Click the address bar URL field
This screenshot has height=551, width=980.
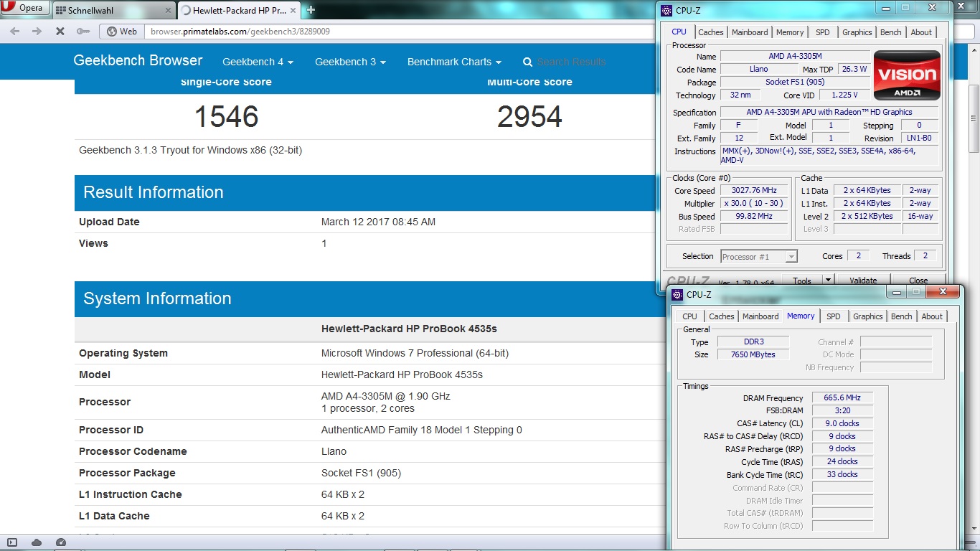click(398, 32)
